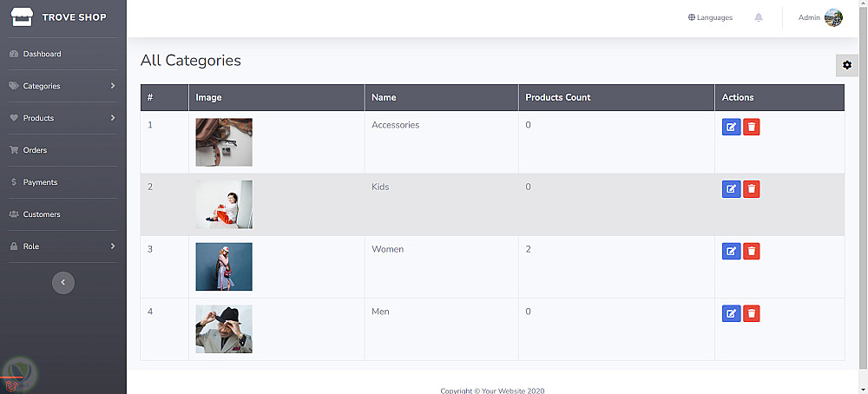The width and height of the screenshot is (868, 394).
Task: Click the edit icon for Women category
Action: [731, 252]
